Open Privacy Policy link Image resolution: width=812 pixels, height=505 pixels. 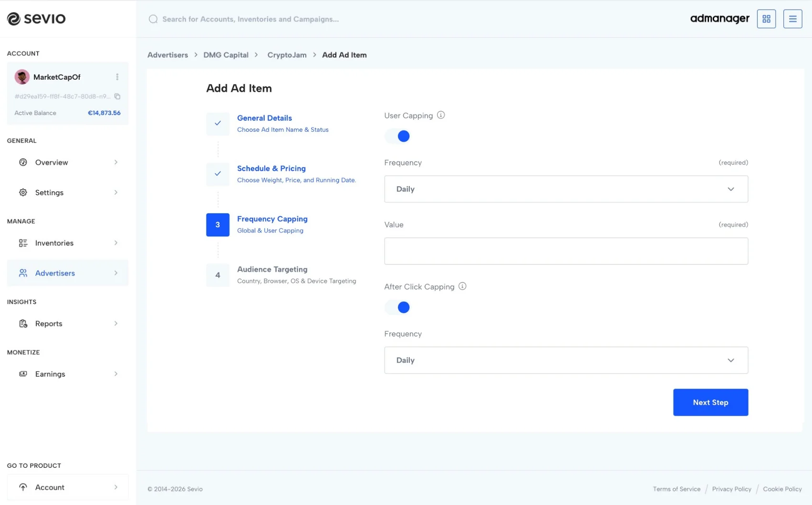coord(731,489)
